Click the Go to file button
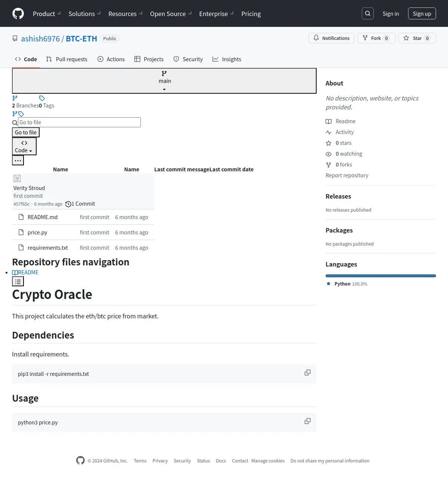Image resolution: width=448 pixels, height=480 pixels. click(x=26, y=132)
